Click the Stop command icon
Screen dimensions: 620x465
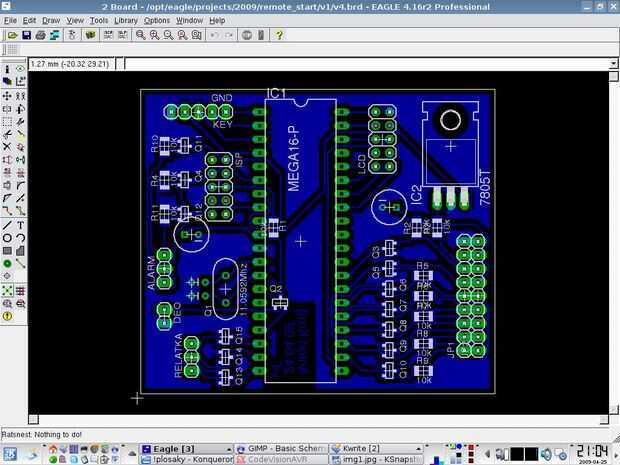pos(247,35)
